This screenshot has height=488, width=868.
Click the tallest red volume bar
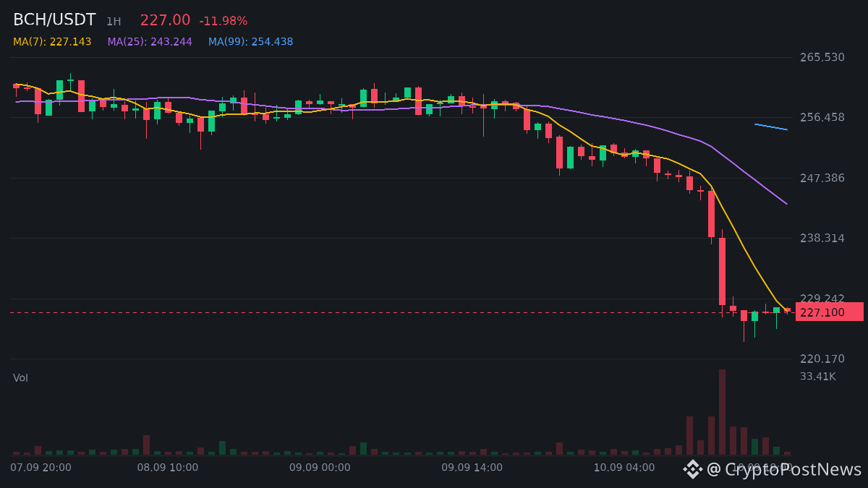point(722,412)
